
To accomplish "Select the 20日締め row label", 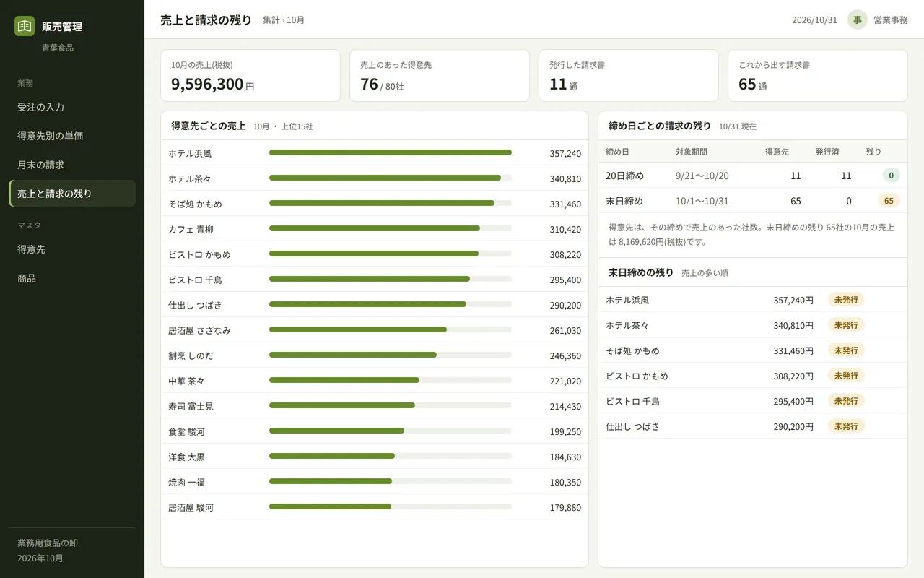I will (624, 176).
